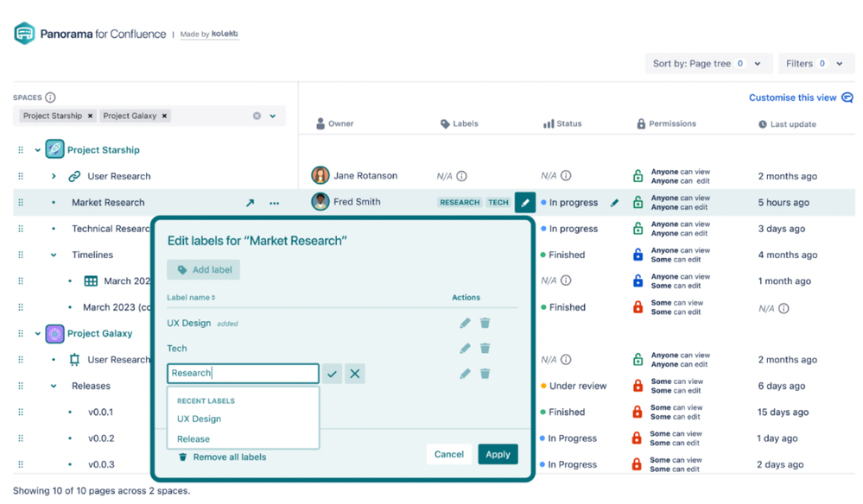Collapse the Project Starship tree
Screen dimensions: 863x504
coord(37,150)
